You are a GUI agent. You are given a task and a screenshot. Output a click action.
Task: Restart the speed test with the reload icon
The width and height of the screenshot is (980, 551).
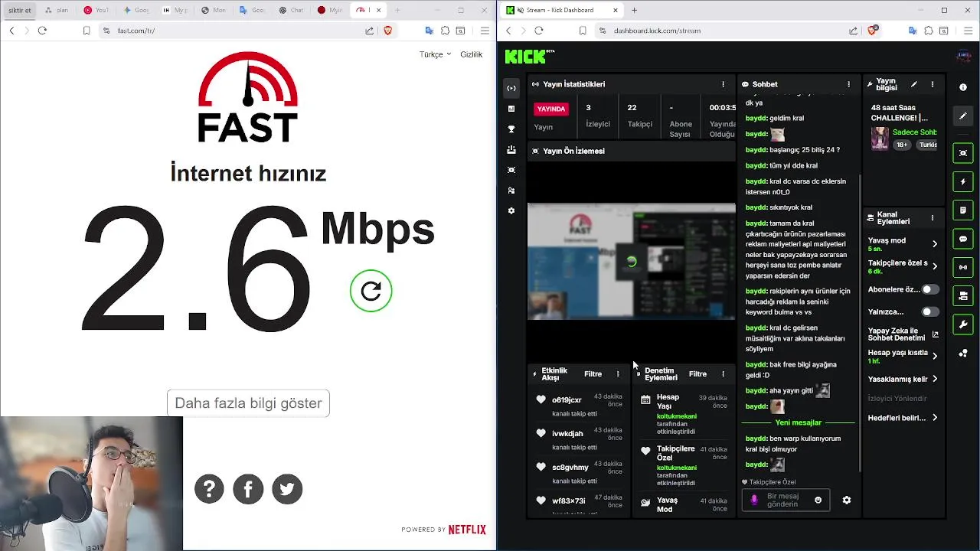(x=371, y=291)
